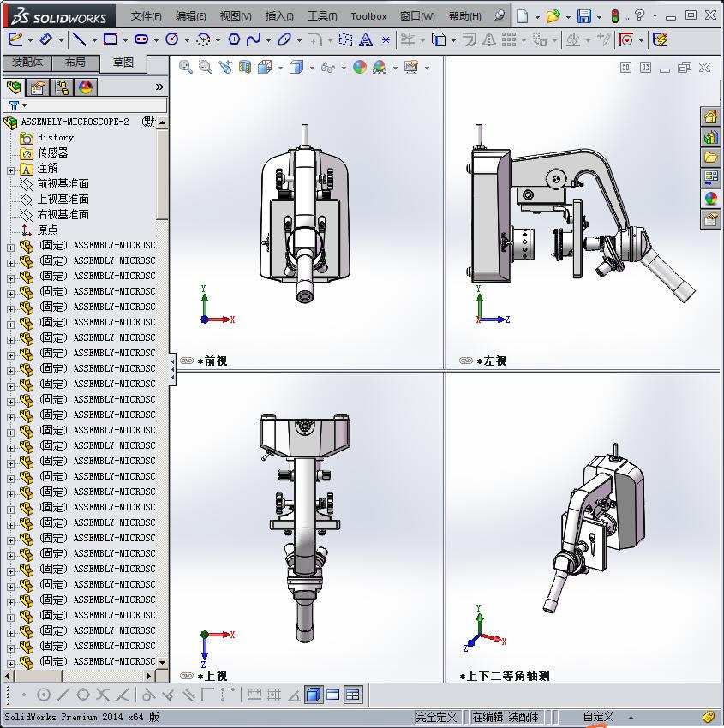
Task: Open dropdown arrow next to Line tool
Action: click(x=94, y=41)
